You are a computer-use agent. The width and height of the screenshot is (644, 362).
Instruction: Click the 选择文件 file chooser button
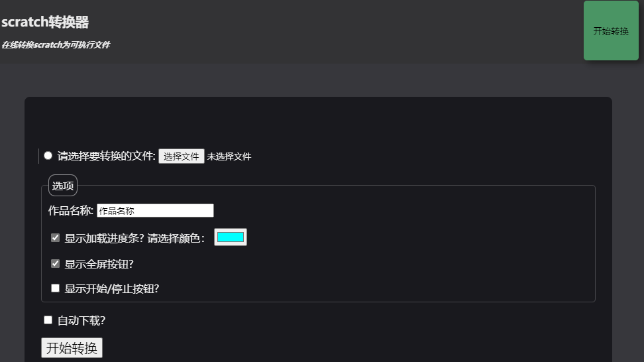(181, 156)
